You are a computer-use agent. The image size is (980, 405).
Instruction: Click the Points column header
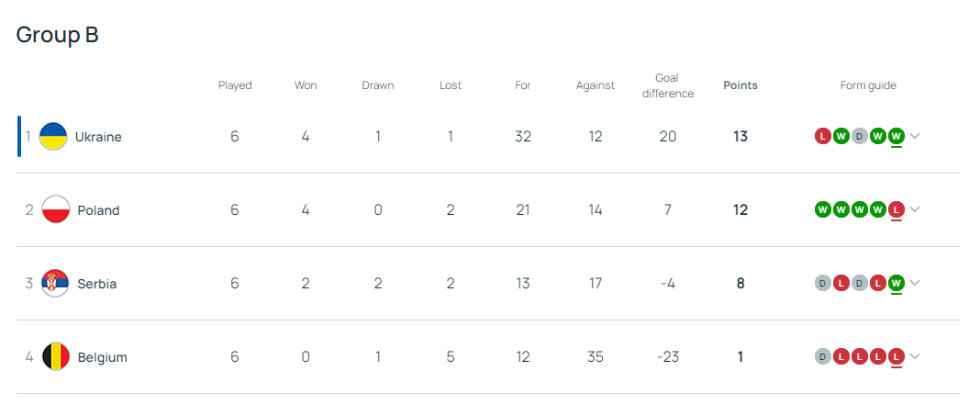[x=741, y=85]
